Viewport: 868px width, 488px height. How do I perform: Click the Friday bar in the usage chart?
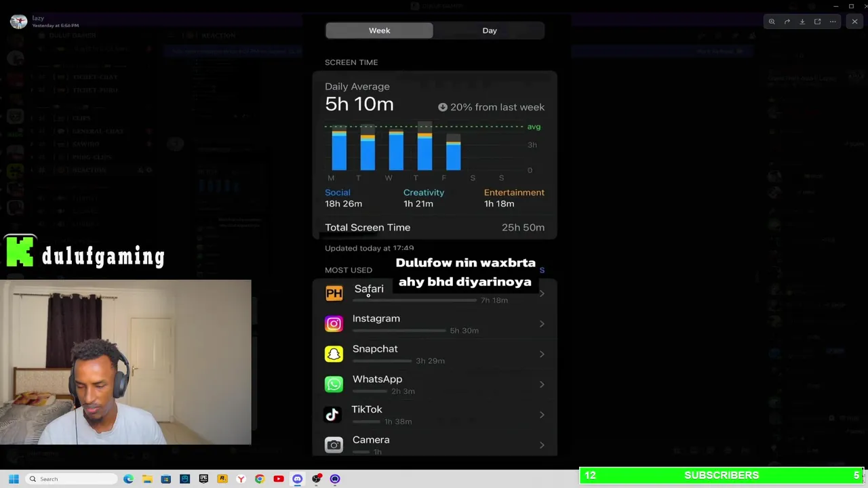(454, 152)
